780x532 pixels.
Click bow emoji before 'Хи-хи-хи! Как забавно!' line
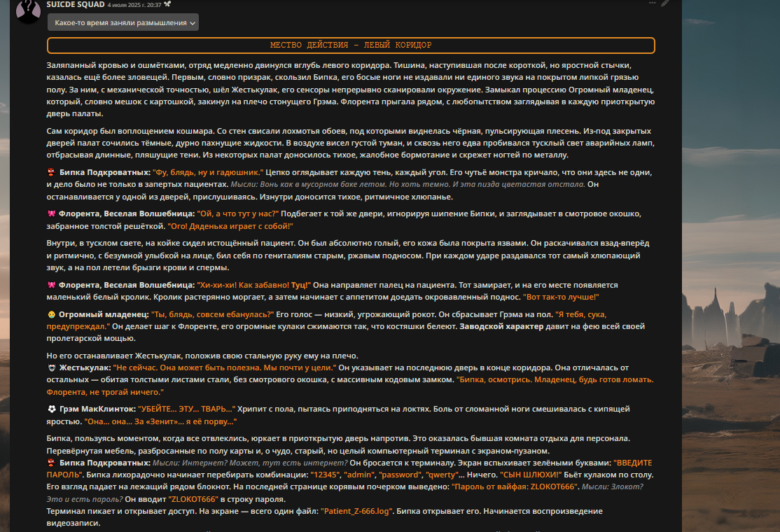(50, 285)
